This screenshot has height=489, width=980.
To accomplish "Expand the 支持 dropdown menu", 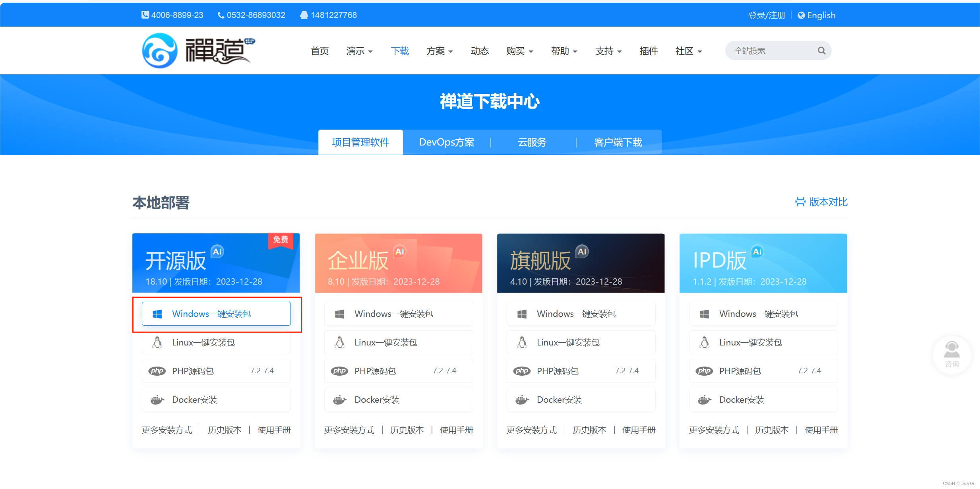I will click(x=609, y=51).
